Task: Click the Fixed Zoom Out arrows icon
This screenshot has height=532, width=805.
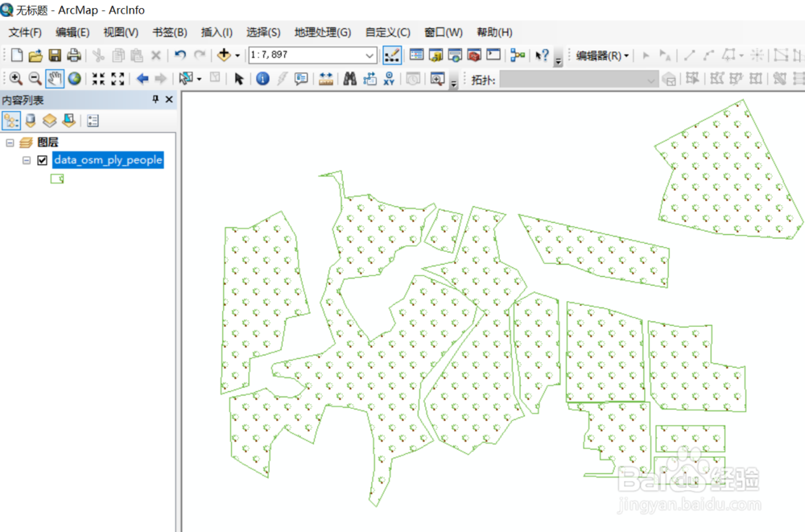Action: (x=118, y=79)
